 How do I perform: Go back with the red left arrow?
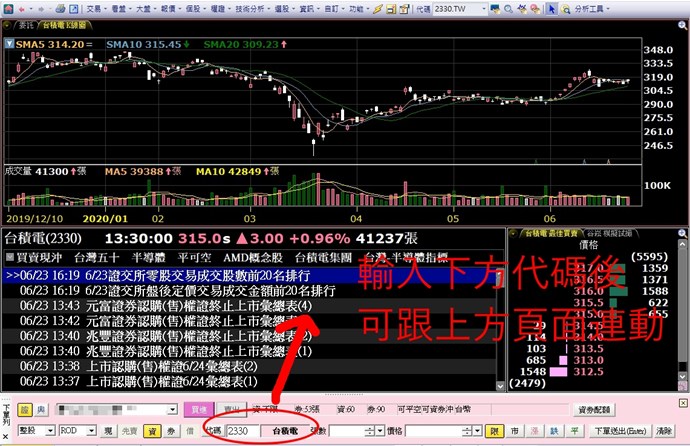coord(21,9)
